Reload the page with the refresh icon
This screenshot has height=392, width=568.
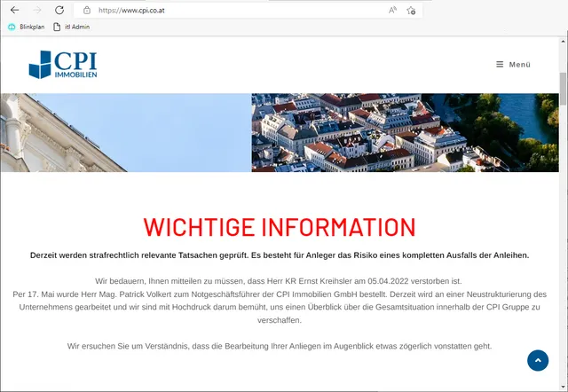tap(59, 10)
